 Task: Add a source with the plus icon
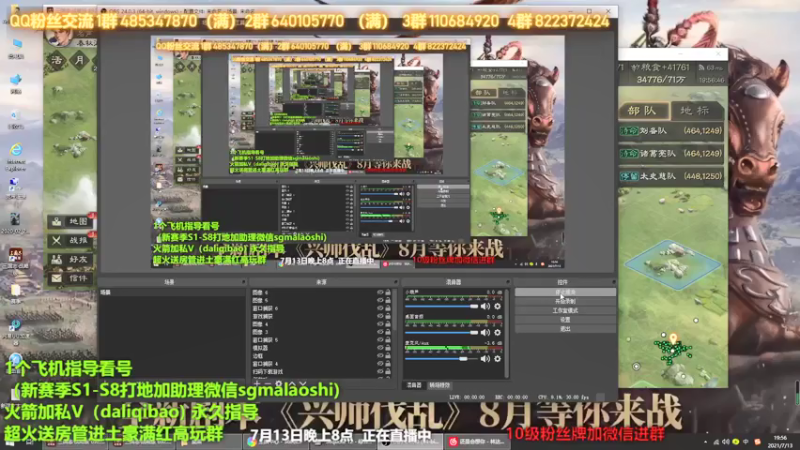257,384
